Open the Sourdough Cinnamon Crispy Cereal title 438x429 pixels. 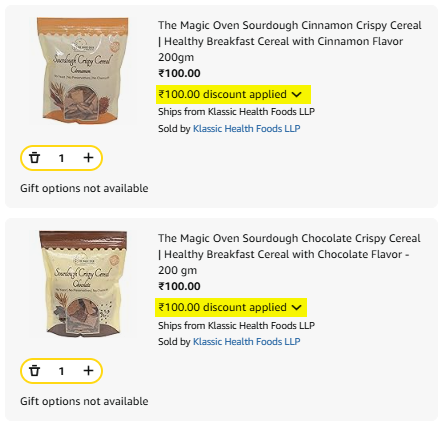(290, 41)
